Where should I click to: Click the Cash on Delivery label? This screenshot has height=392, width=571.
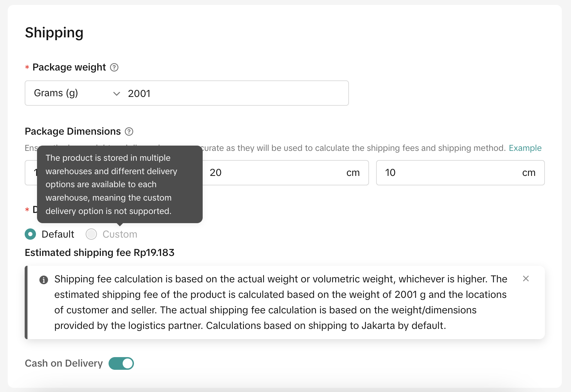(64, 363)
